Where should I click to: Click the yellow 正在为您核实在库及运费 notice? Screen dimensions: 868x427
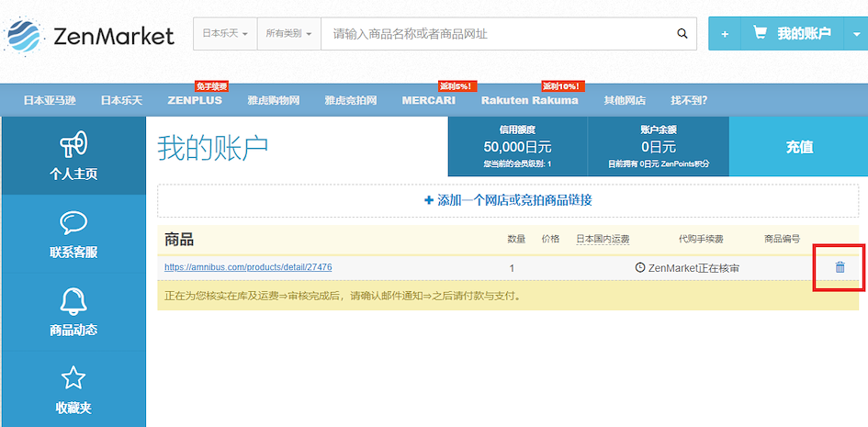click(508, 296)
